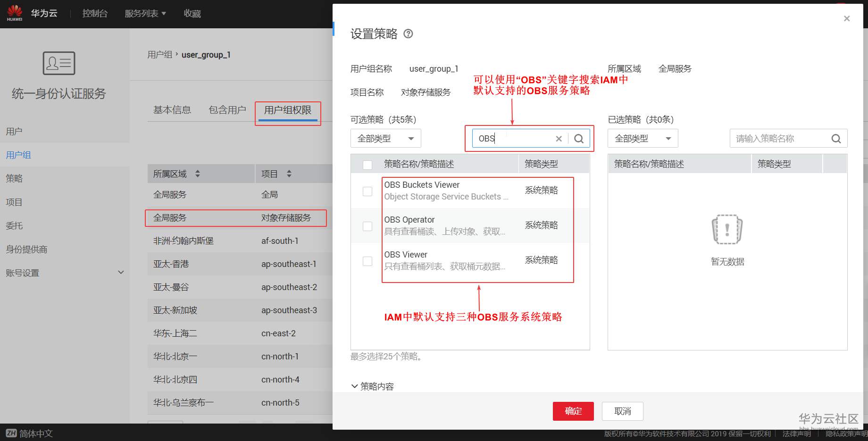Select the 华北-乌兰察布一 row
The height and width of the screenshot is (441, 868).
[x=240, y=402]
